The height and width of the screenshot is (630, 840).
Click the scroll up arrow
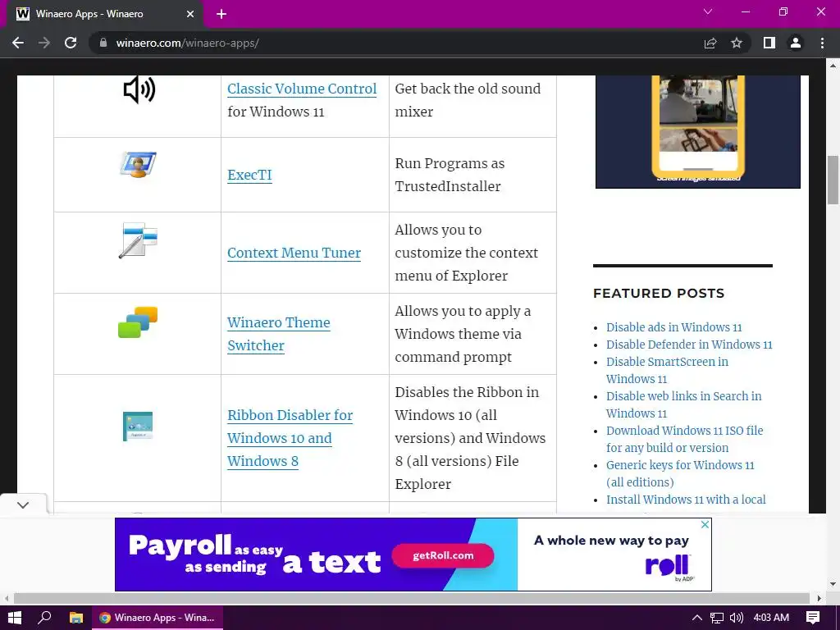click(833, 66)
